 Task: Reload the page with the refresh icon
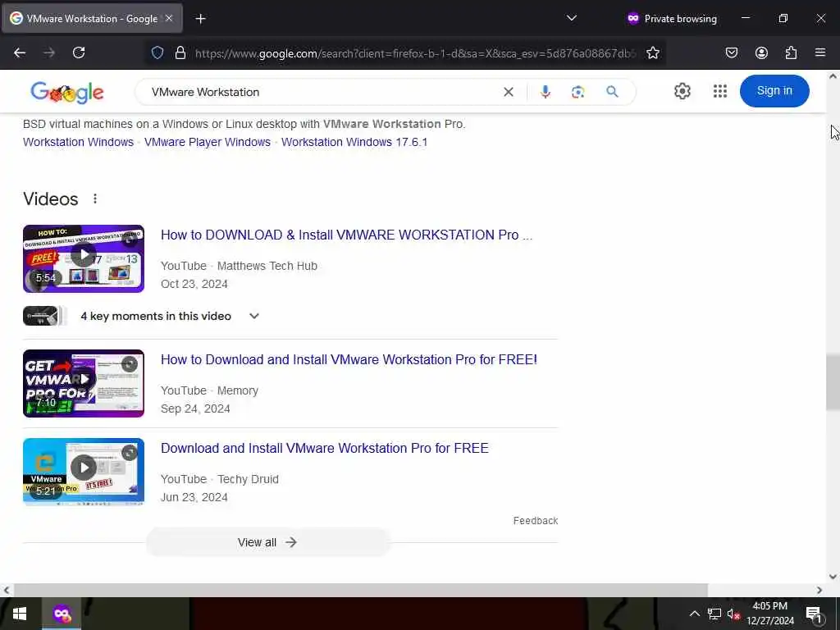(79, 52)
